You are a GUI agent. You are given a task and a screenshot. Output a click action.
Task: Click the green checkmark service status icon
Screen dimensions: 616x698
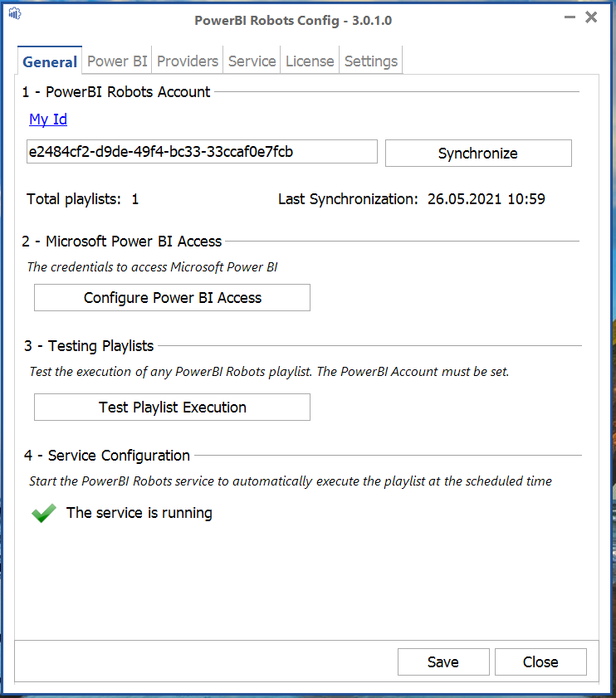pos(44,513)
